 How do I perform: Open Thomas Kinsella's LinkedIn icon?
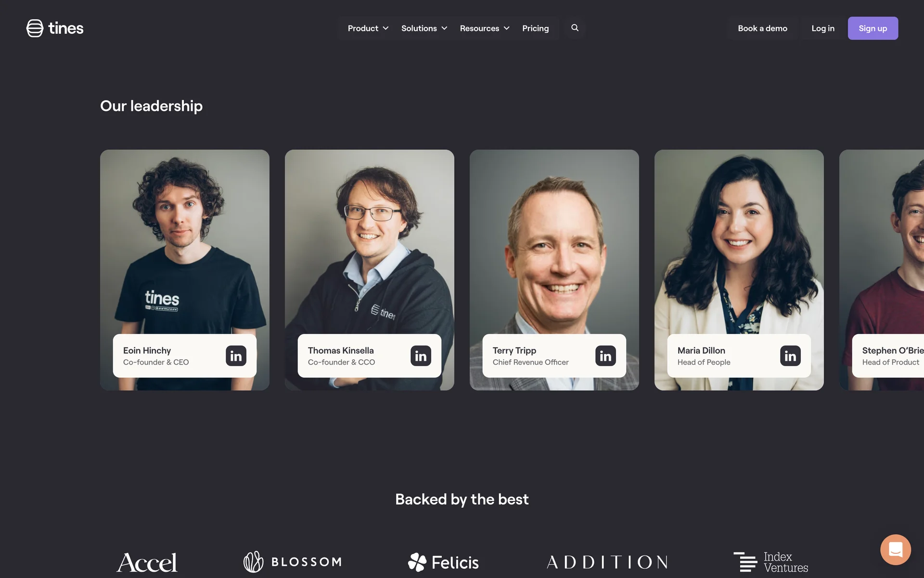coord(421,356)
